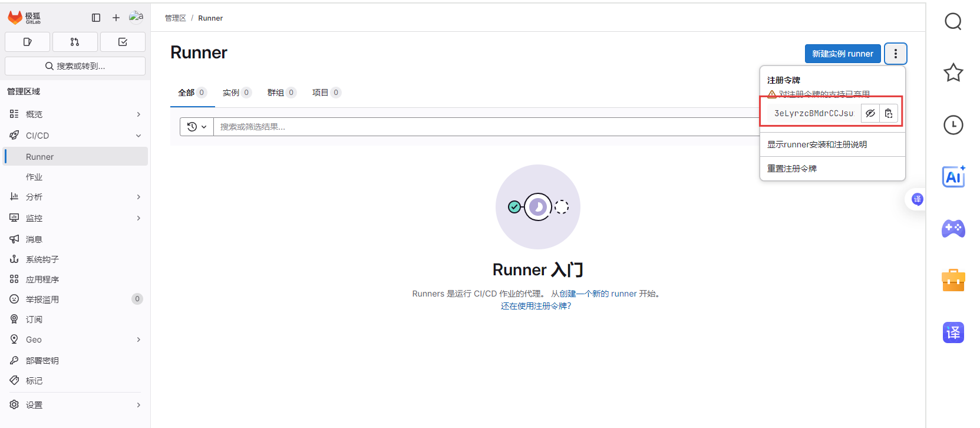Open 系统钩子 in the sidebar
Screen dimensions: 980x428
tap(75, 259)
